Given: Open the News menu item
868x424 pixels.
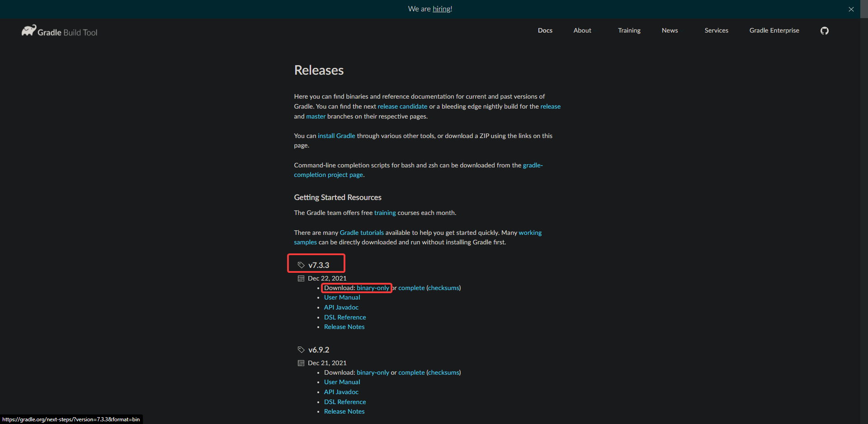Looking at the screenshot, I should [670, 30].
